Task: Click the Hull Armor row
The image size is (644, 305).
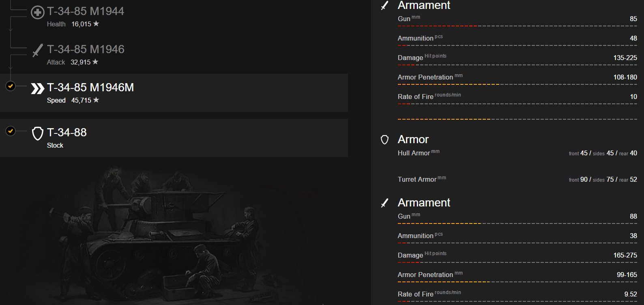Action: [517, 153]
